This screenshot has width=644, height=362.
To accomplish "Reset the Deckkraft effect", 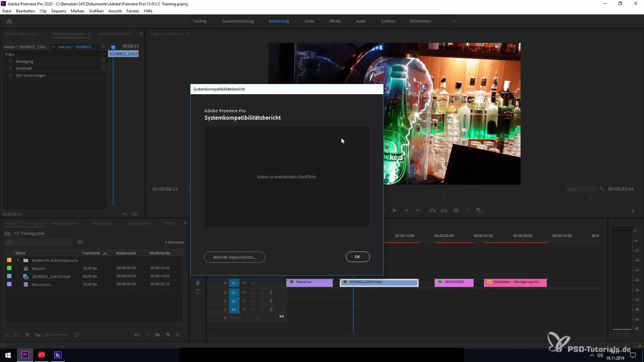I will click(103, 67).
